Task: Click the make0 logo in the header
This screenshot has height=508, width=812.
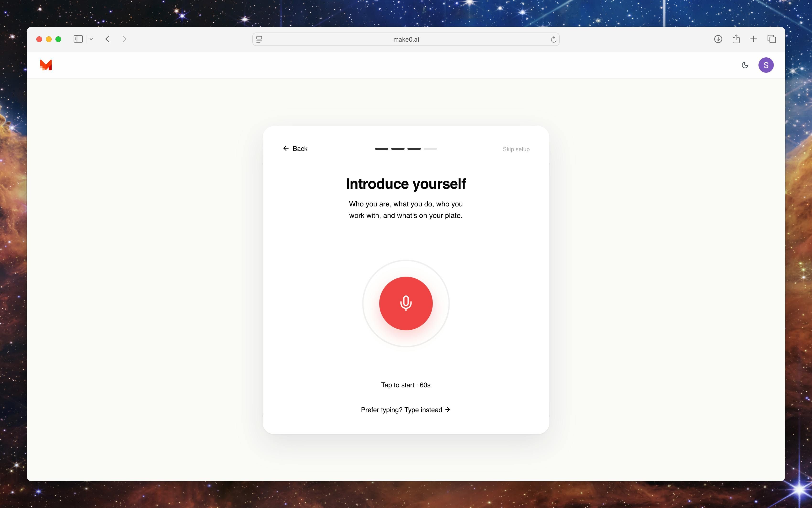Action: pyautogui.click(x=46, y=65)
